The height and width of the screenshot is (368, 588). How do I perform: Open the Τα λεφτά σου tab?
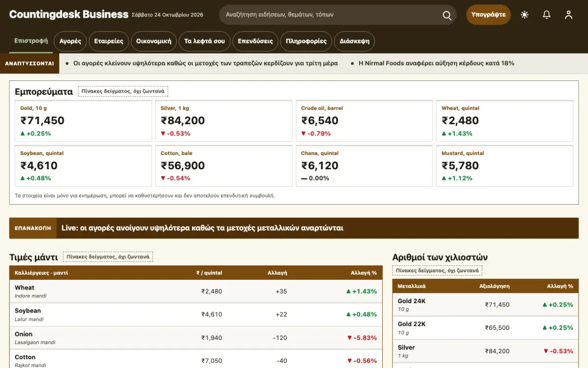click(204, 41)
